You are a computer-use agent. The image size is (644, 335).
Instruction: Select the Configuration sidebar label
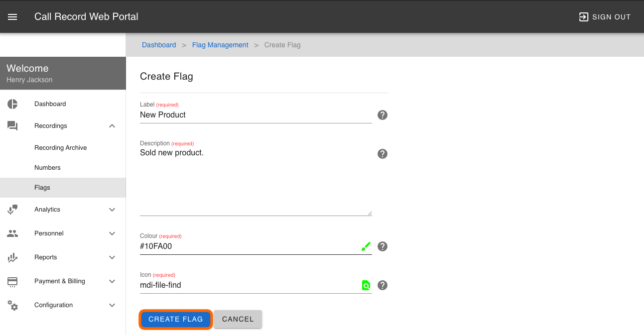53,305
